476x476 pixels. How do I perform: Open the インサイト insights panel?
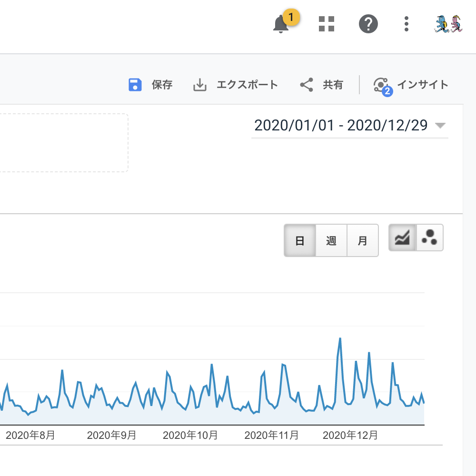tap(411, 85)
